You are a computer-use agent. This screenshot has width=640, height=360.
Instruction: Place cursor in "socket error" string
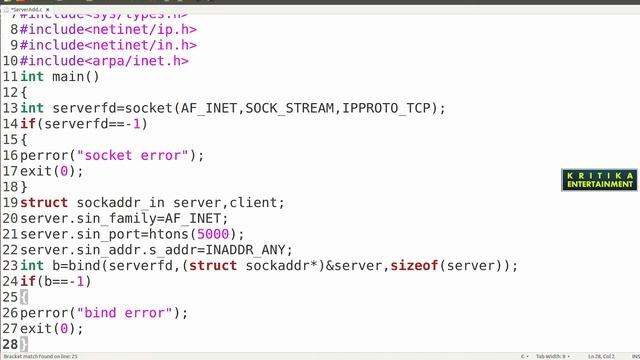tap(133, 156)
